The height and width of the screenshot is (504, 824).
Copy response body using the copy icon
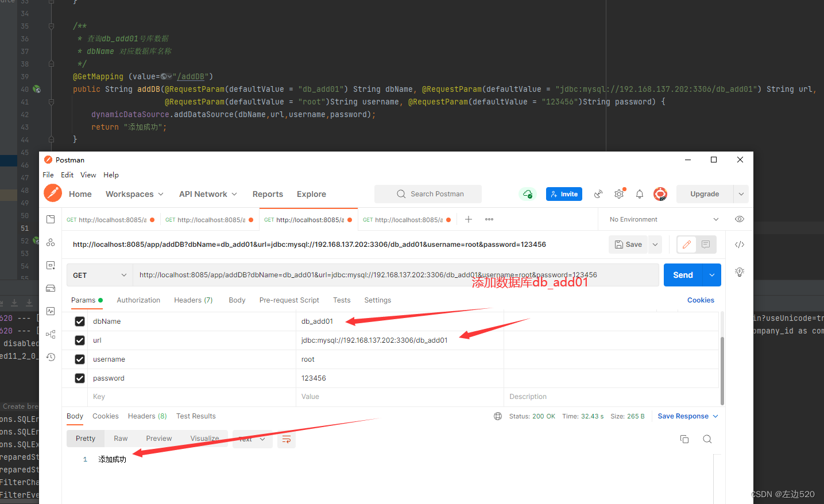pyautogui.click(x=684, y=439)
